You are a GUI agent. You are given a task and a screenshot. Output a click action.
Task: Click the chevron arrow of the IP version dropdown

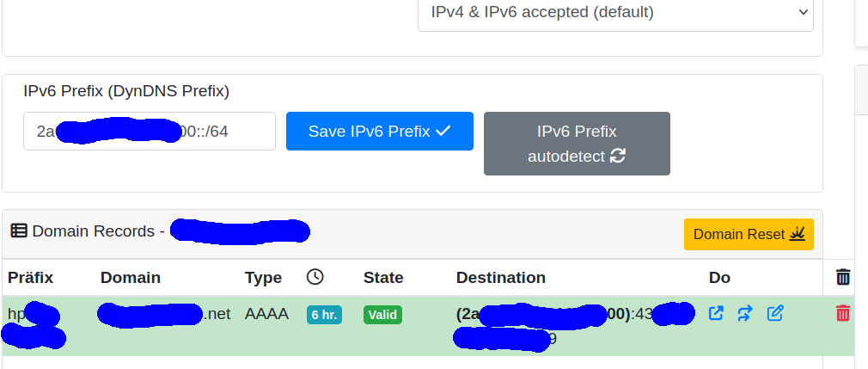pyautogui.click(x=804, y=12)
